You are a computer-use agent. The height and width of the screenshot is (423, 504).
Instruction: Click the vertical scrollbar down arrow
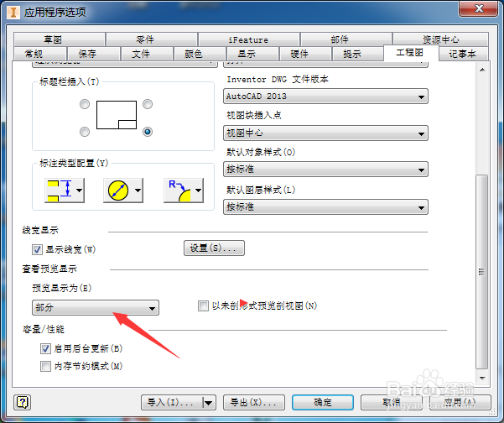[482, 378]
